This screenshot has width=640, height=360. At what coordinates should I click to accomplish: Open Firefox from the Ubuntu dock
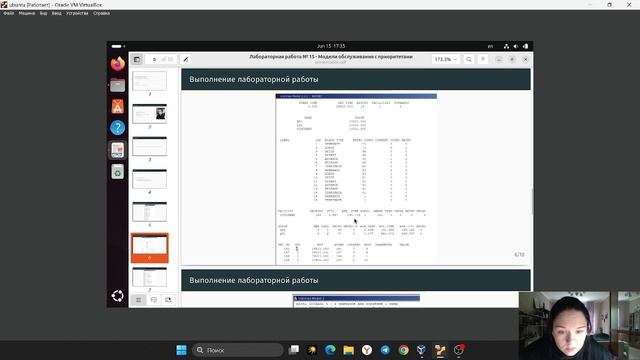(118, 64)
